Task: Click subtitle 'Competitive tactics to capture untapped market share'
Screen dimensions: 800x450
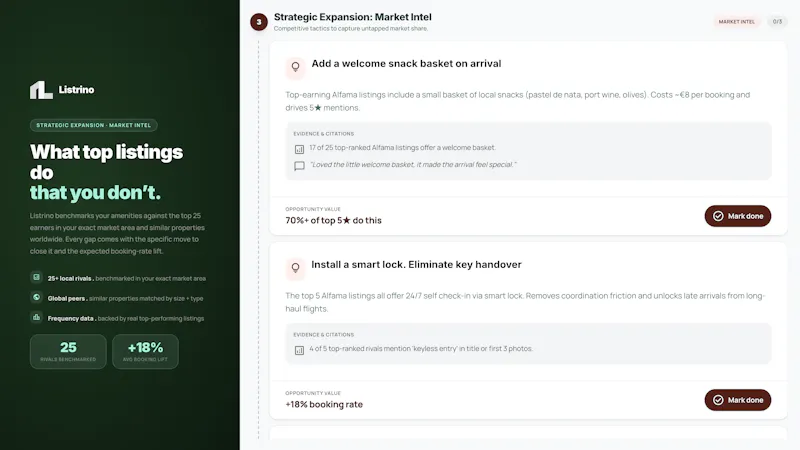Action: click(x=351, y=29)
